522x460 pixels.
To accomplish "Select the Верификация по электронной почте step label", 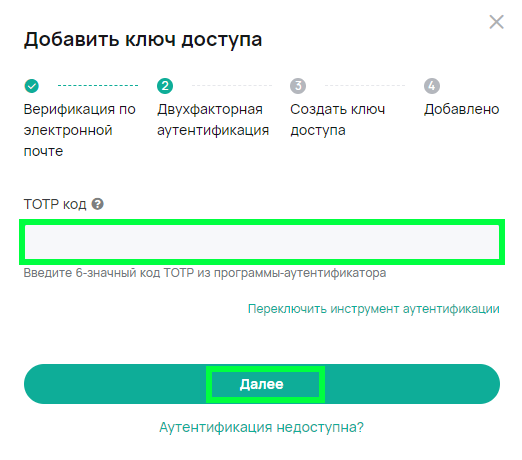I will 80,130.
